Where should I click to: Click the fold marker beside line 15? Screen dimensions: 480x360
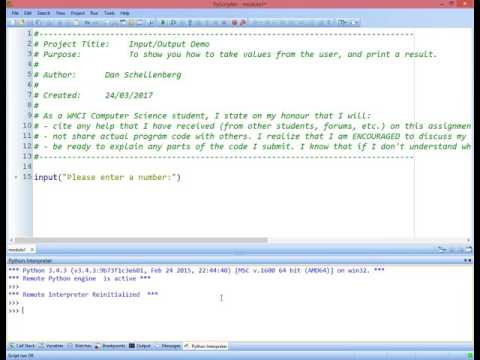(x=16, y=177)
